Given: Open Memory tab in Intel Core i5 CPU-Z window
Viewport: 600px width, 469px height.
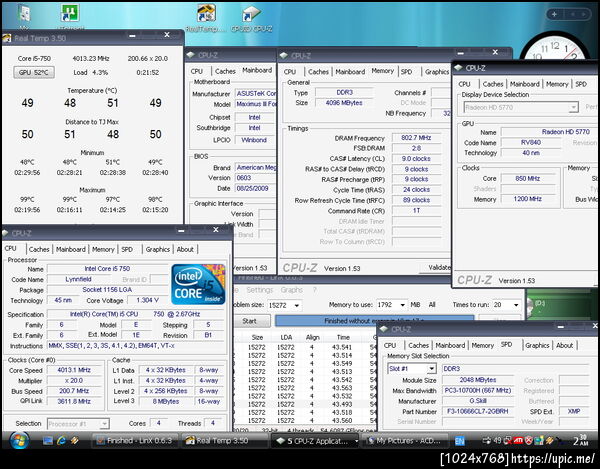Looking at the screenshot, I should tap(103, 249).
